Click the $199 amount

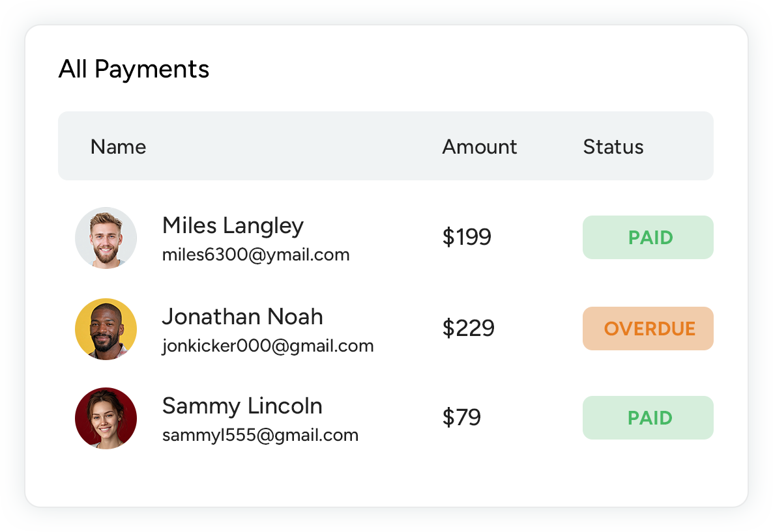(x=467, y=237)
